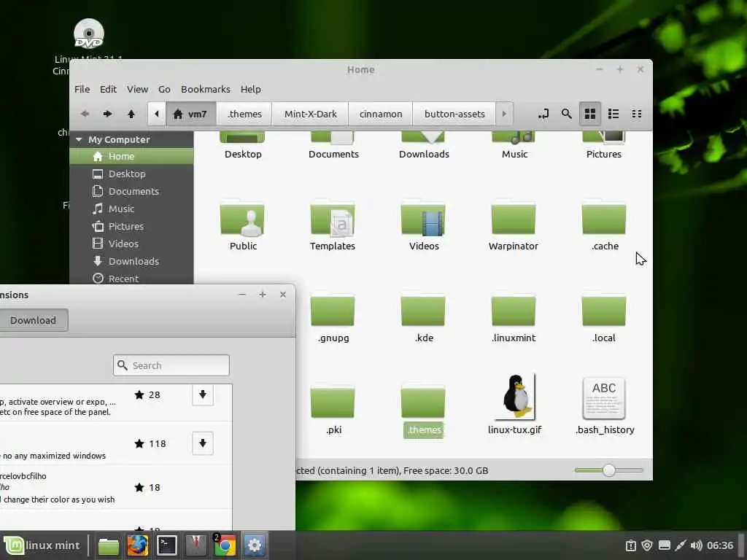
Task: Open the Help menu
Action: tap(251, 89)
